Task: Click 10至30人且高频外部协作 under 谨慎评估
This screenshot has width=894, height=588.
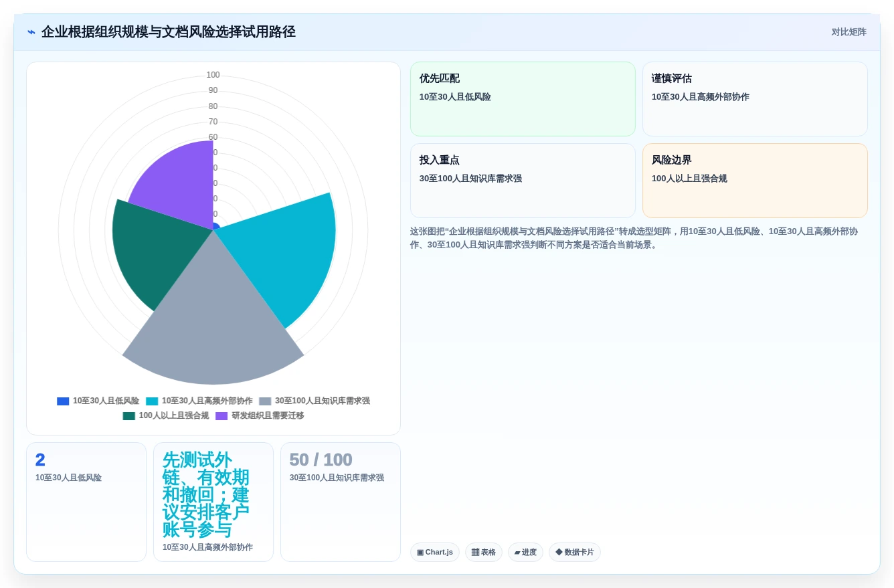Action: click(x=701, y=97)
